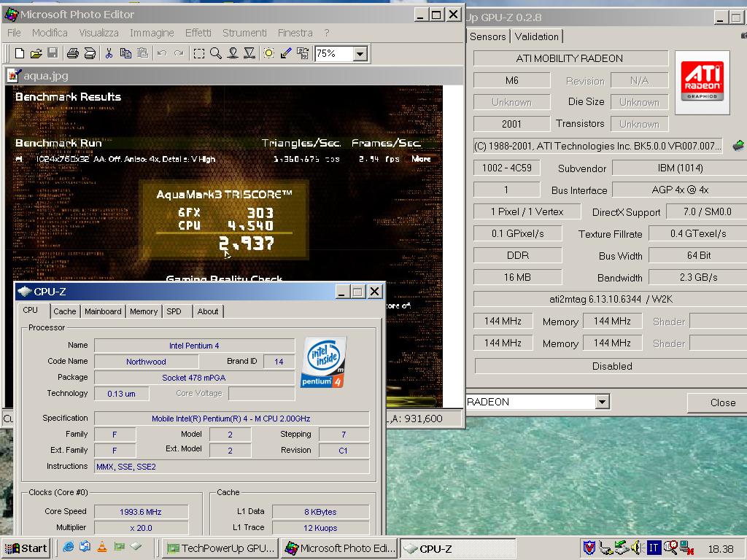Switch to the Validation tab in GPU-Z
Image resolution: width=747 pixels, height=560 pixels.
tap(536, 36)
